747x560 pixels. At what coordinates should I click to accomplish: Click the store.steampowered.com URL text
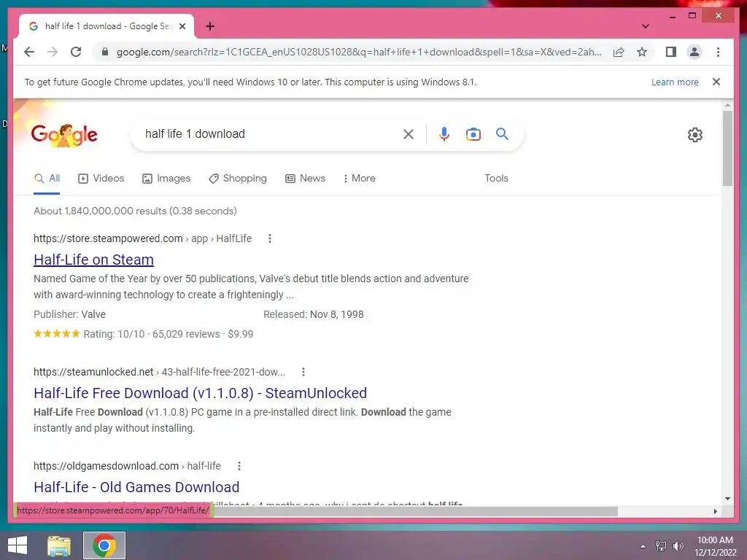(x=142, y=238)
